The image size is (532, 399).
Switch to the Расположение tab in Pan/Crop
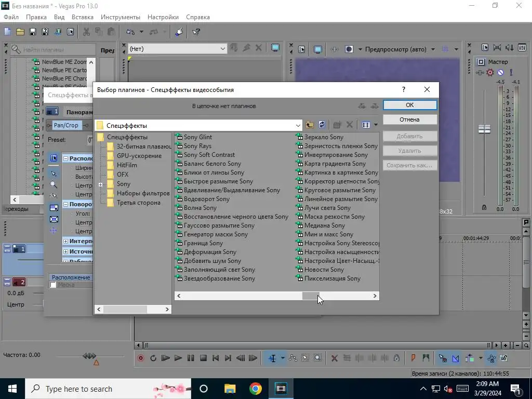click(x=71, y=277)
